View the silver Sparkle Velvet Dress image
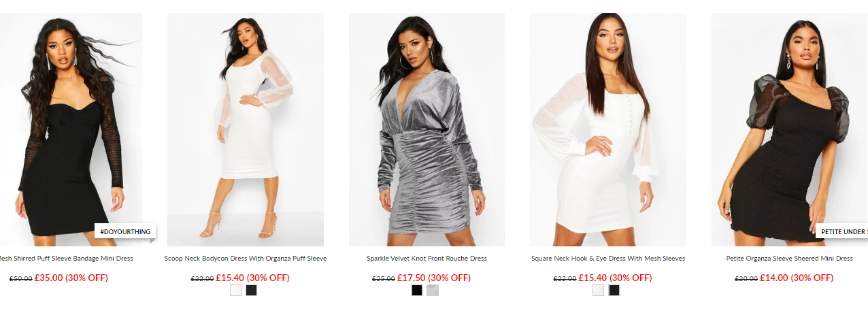Image resolution: width=868 pixels, height=311 pixels. 427,129
